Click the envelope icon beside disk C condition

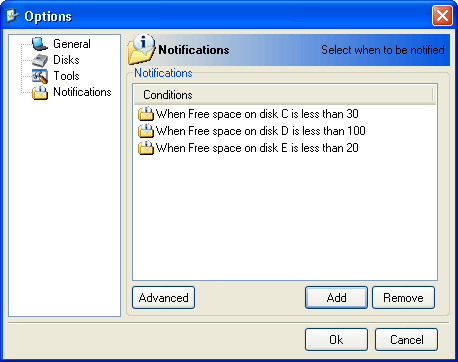click(146, 114)
